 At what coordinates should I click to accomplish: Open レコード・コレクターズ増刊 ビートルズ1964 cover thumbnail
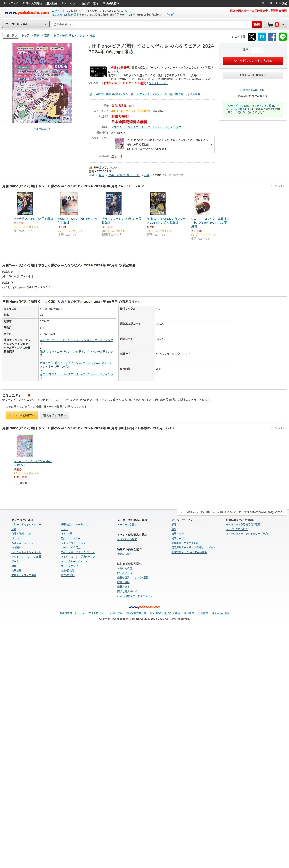click(202, 203)
